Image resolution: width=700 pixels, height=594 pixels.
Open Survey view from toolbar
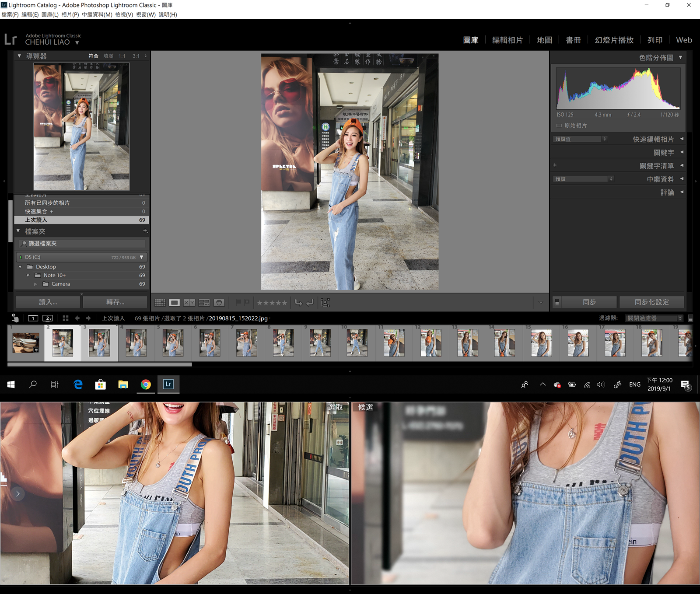click(x=204, y=303)
